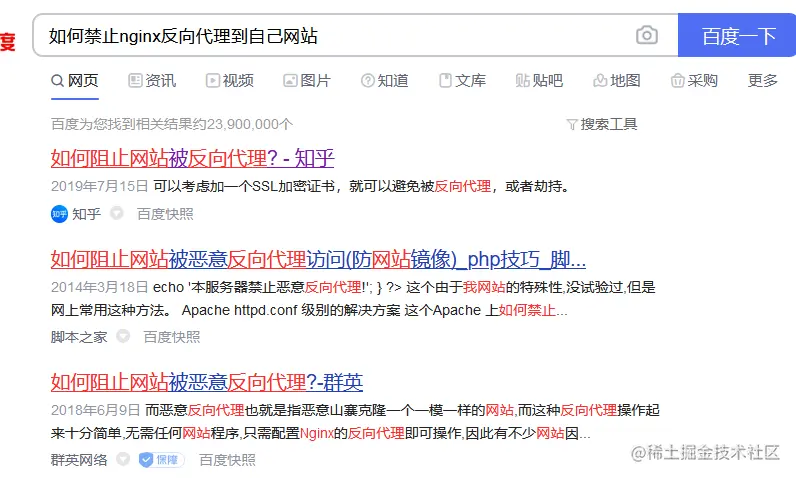Open result 如何阻止网站被反向代理? - 知乎
796x478 pixels.
pyautogui.click(x=192, y=158)
